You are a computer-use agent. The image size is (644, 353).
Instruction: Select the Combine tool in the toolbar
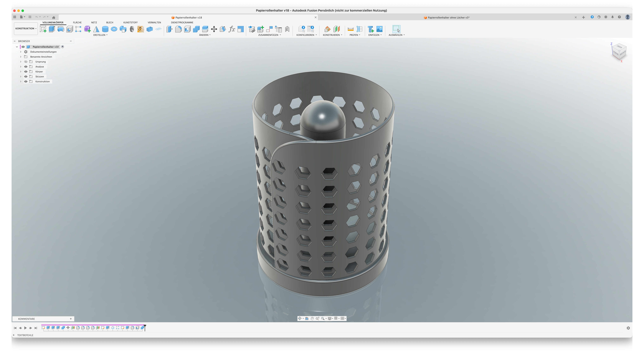pos(196,29)
